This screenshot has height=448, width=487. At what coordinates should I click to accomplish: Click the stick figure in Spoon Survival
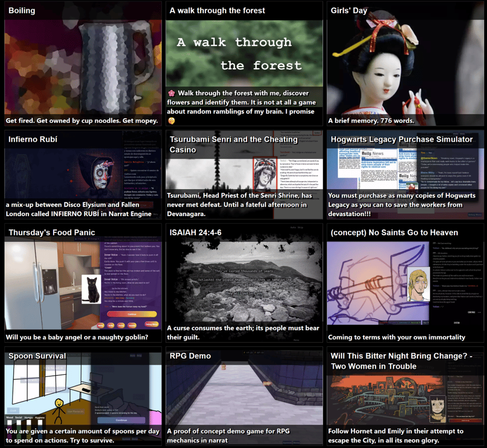tap(60, 406)
